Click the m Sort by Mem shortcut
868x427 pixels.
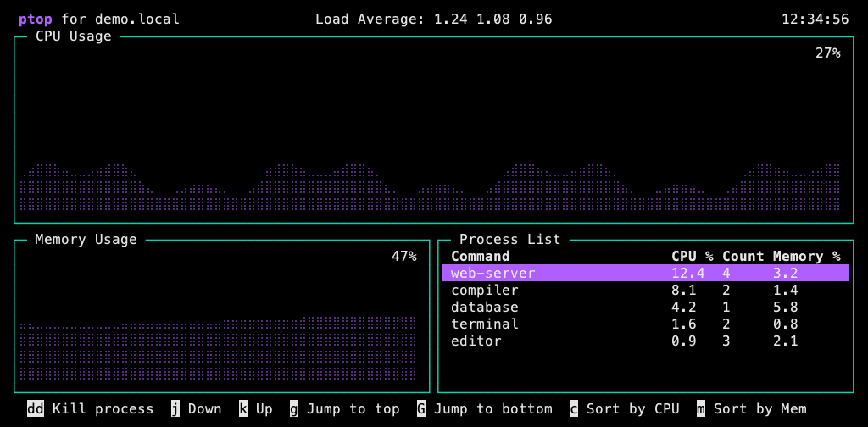(x=752, y=408)
